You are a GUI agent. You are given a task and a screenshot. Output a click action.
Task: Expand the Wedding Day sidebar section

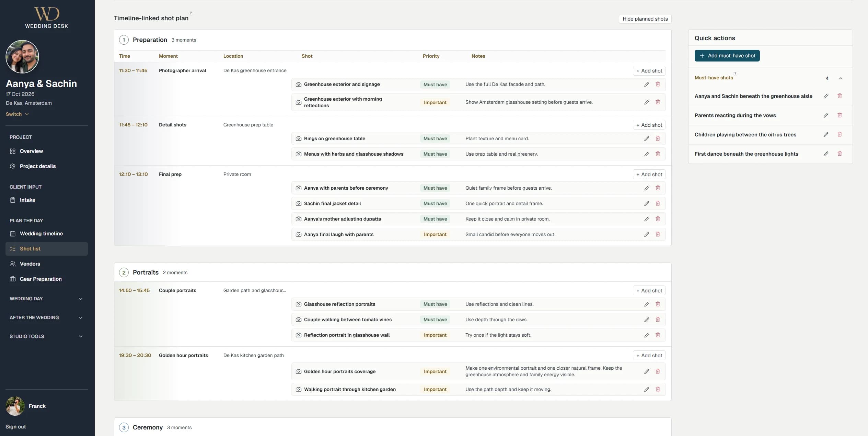(x=46, y=299)
